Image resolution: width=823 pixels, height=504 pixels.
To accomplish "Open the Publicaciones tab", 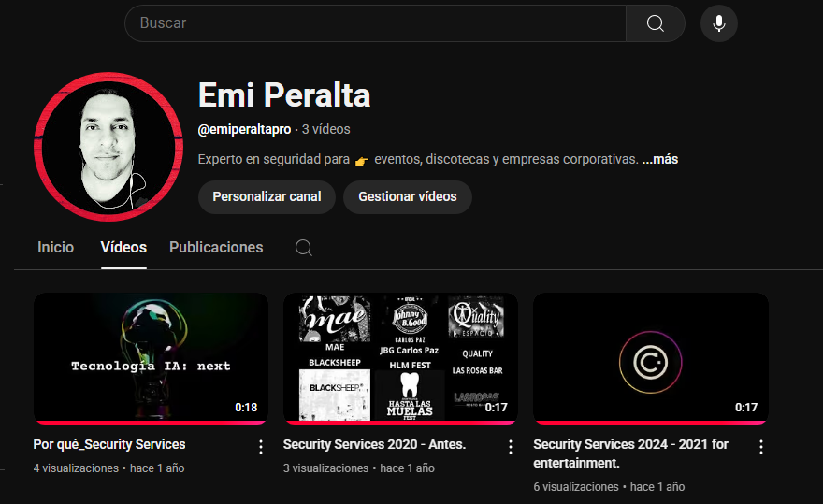I will click(216, 248).
